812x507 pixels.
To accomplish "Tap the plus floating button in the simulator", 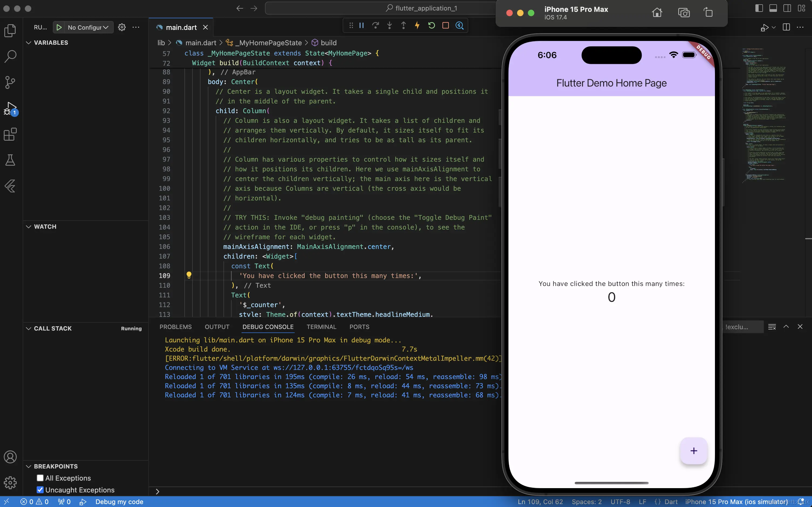I will pos(694,451).
